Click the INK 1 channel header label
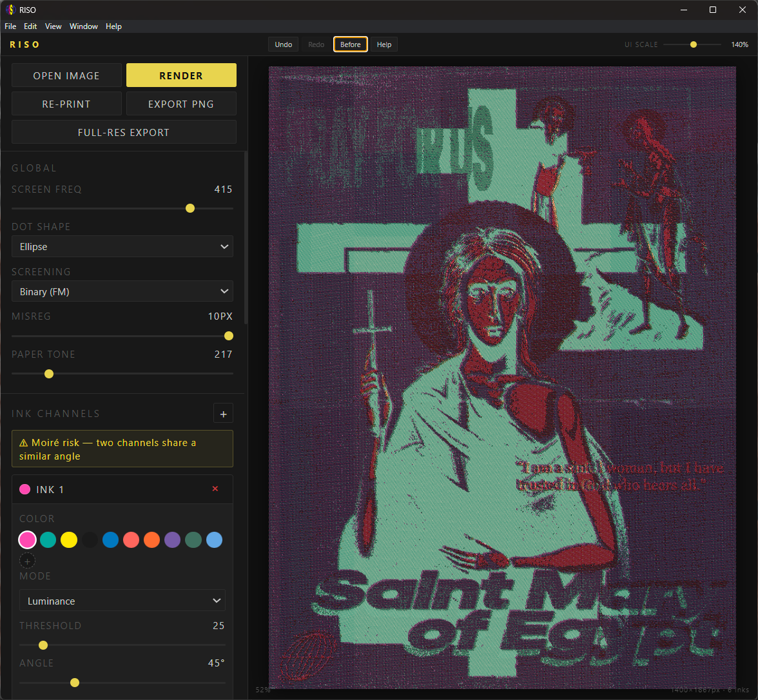The height and width of the screenshot is (700, 758). tap(50, 489)
